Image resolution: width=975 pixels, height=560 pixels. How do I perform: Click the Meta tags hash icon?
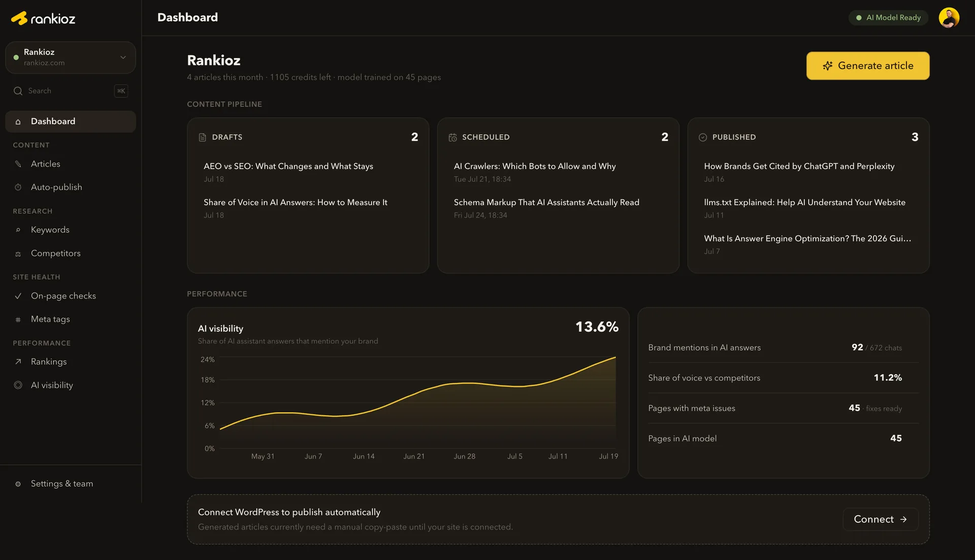(18, 320)
